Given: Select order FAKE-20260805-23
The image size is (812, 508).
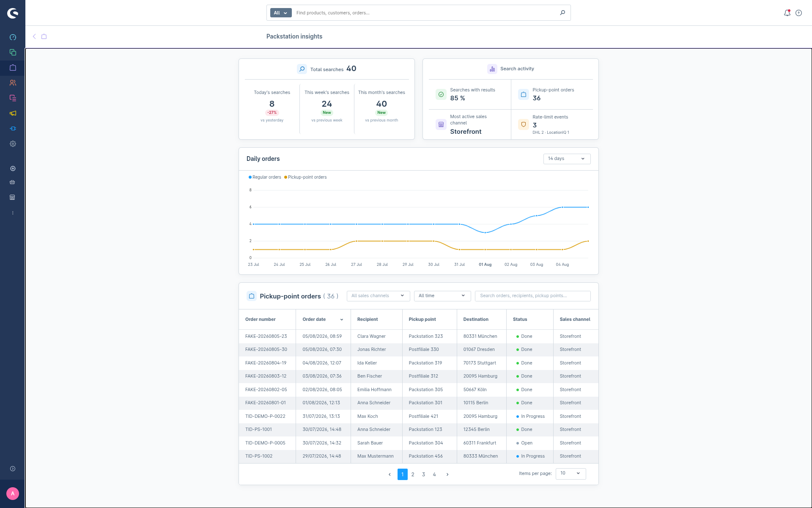Looking at the screenshot, I should click(266, 337).
